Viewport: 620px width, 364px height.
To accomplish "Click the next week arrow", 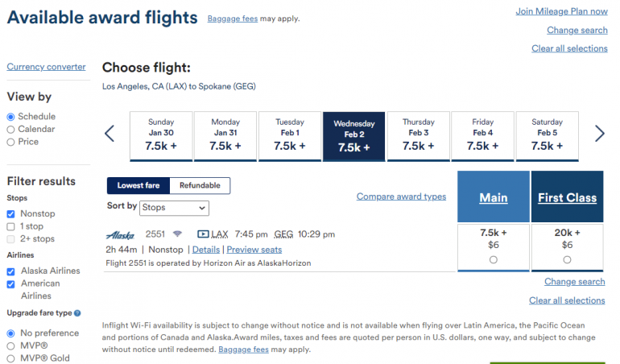I will click(x=599, y=134).
